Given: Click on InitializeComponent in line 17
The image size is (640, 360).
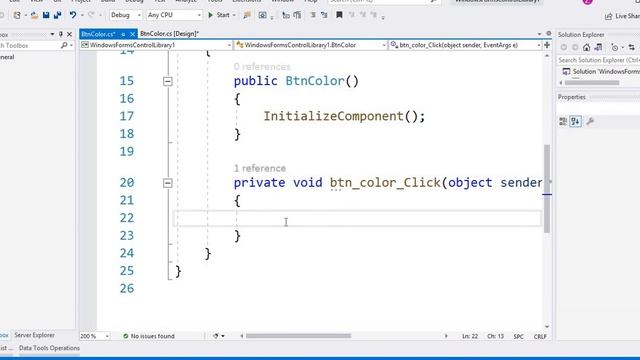Looking at the screenshot, I should click(333, 116).
